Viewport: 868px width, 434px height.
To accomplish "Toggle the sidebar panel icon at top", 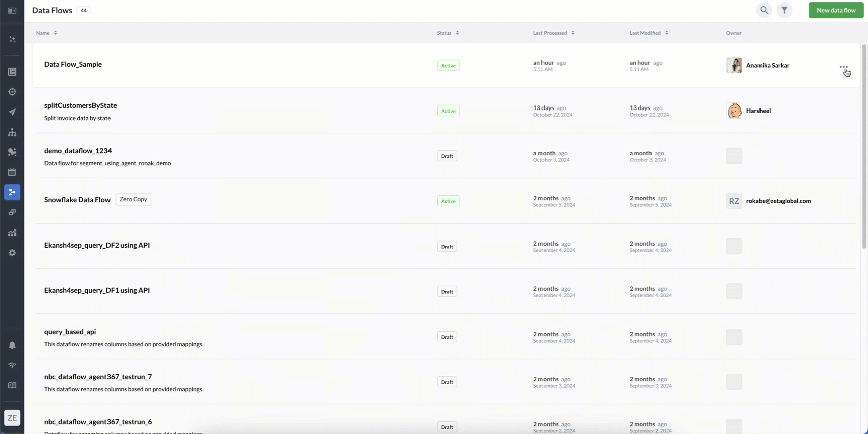I will tap(12, 11).
